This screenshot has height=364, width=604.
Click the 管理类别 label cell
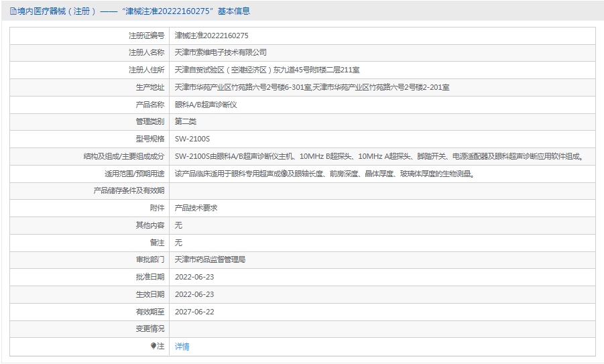[90, 121]
